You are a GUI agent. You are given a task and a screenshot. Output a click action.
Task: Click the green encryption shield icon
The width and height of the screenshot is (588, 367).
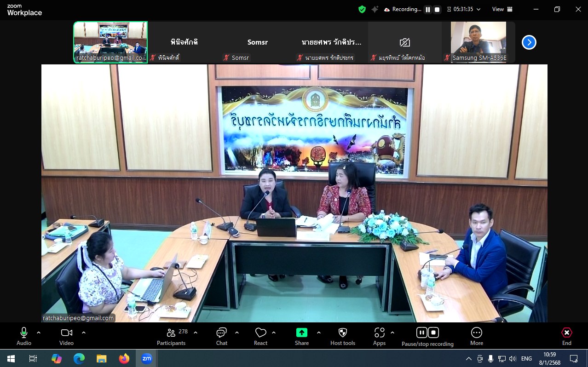click(x=362, y=9)
